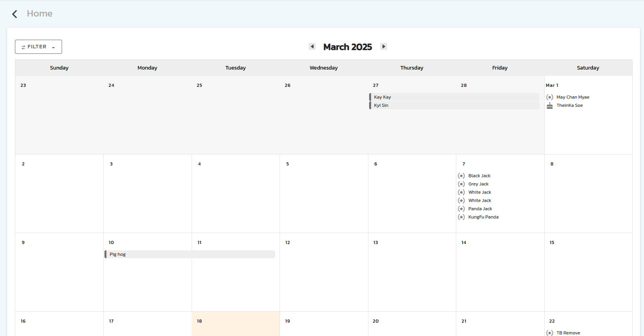The width and height of the screenshot is (644, 336).
Task: Open the Home link
Action: [40, 14]
